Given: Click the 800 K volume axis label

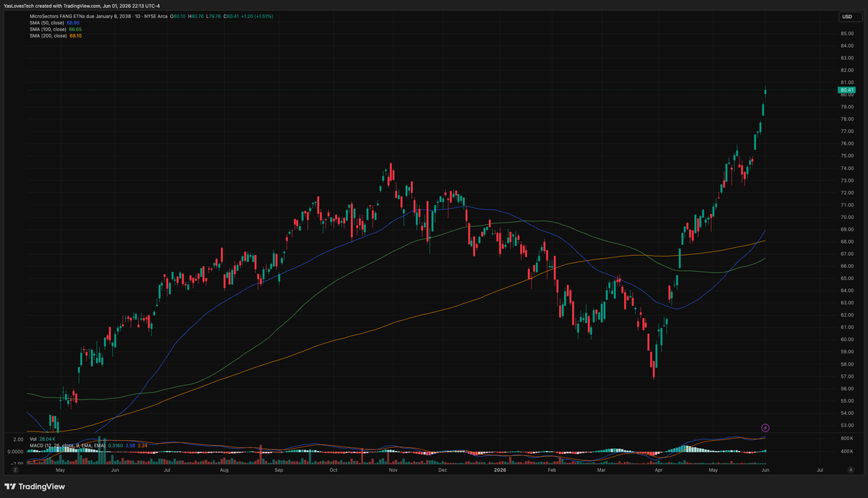Looking at the screenshot, I should pyautogui.click(x=847, y=439).
